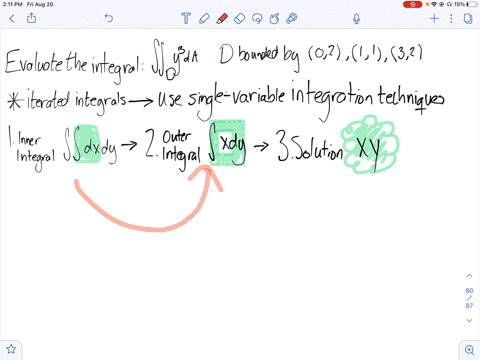Select the Lasso selection tool
480x360 pixels.
pyautogui.click(x=257, y=18)
